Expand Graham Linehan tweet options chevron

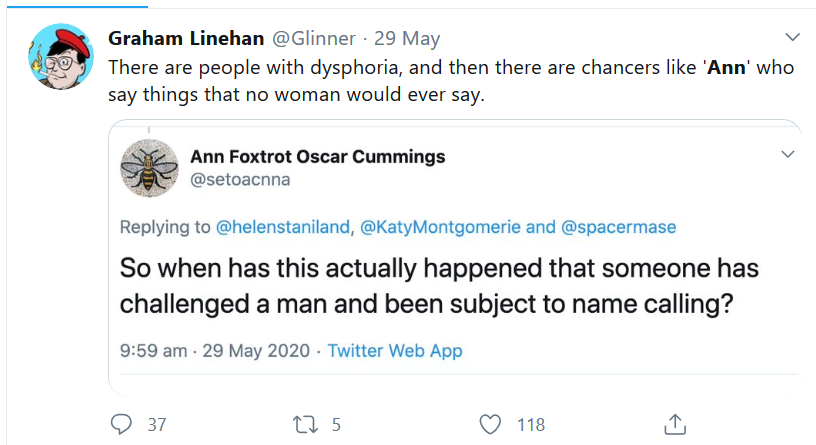pyautogui.click(x=793, y=37)
